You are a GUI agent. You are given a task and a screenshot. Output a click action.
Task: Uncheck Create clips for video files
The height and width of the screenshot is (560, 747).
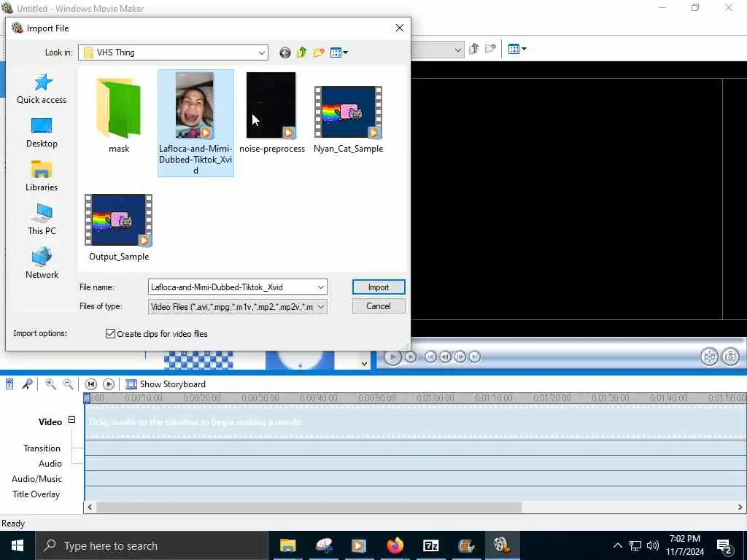coord(111,334)
